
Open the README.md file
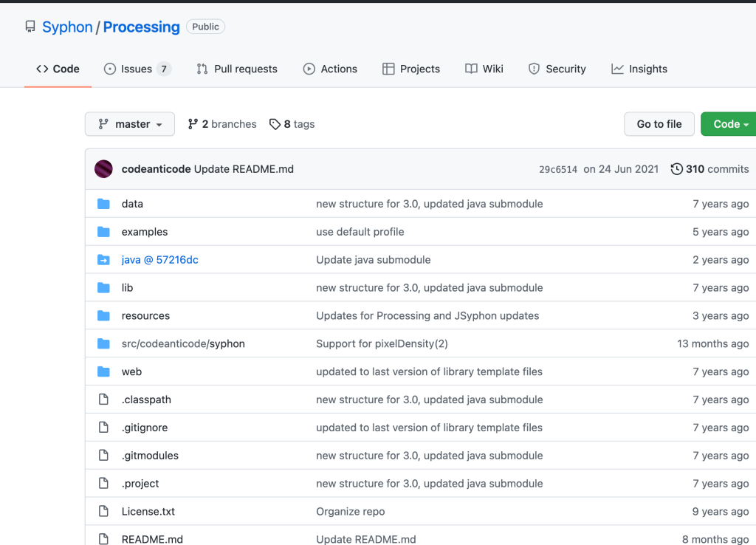[x=152, y=539]
